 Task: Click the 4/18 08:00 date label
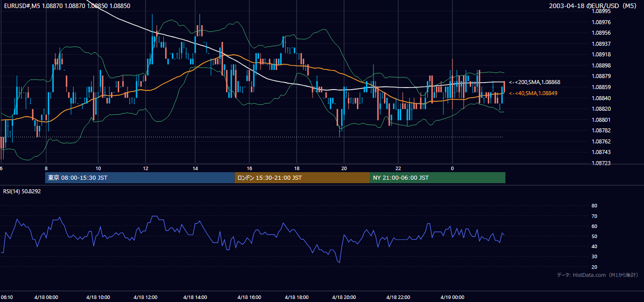coord(46,297)
